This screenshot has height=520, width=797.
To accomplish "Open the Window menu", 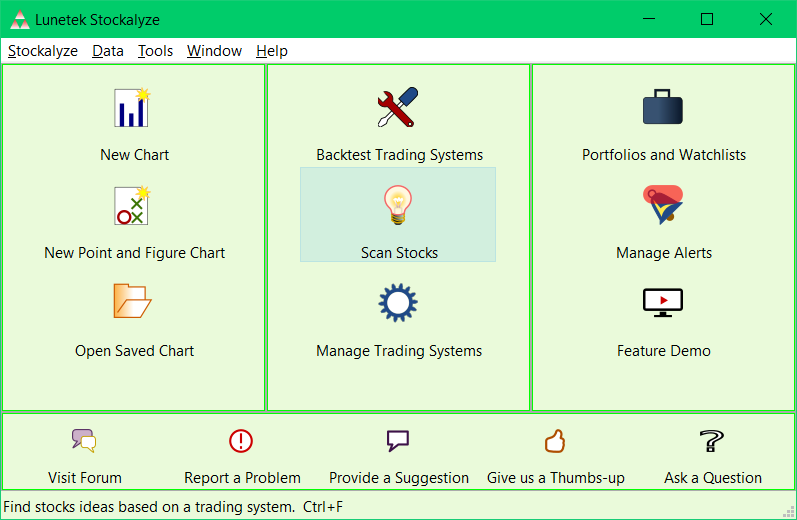I will 214,51.
